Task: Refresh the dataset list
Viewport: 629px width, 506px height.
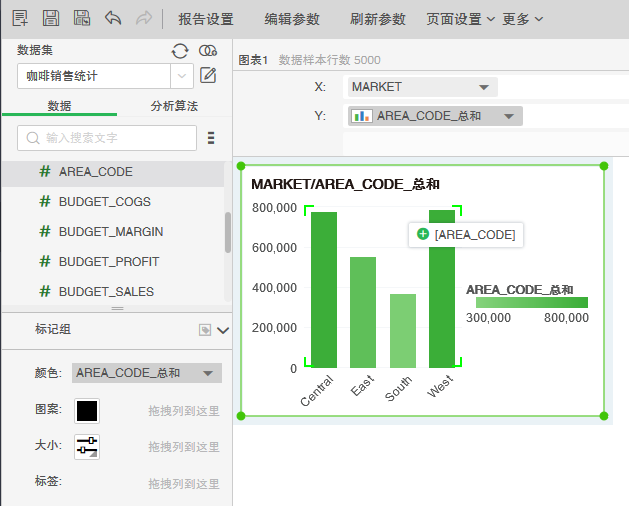Action: point(180,50)
